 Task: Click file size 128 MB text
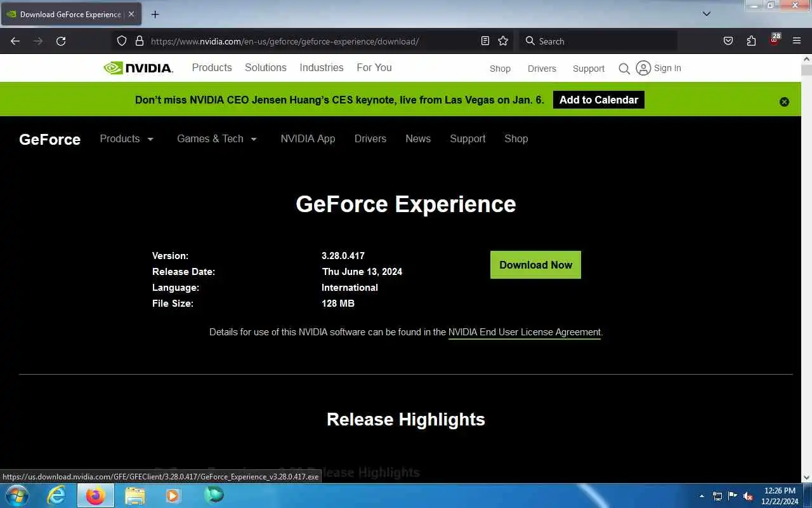(338, 304)
